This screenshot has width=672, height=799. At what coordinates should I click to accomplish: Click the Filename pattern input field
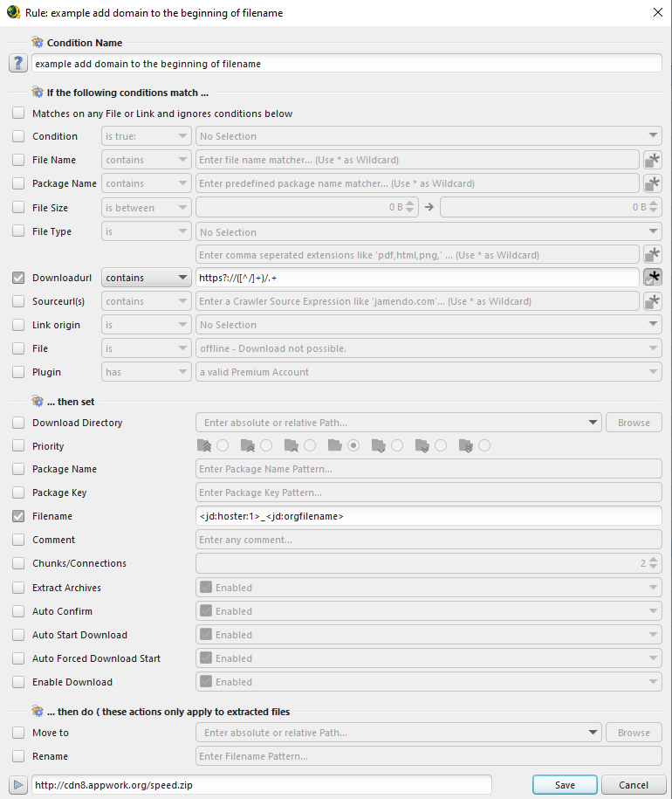click(x=429, y=516)
